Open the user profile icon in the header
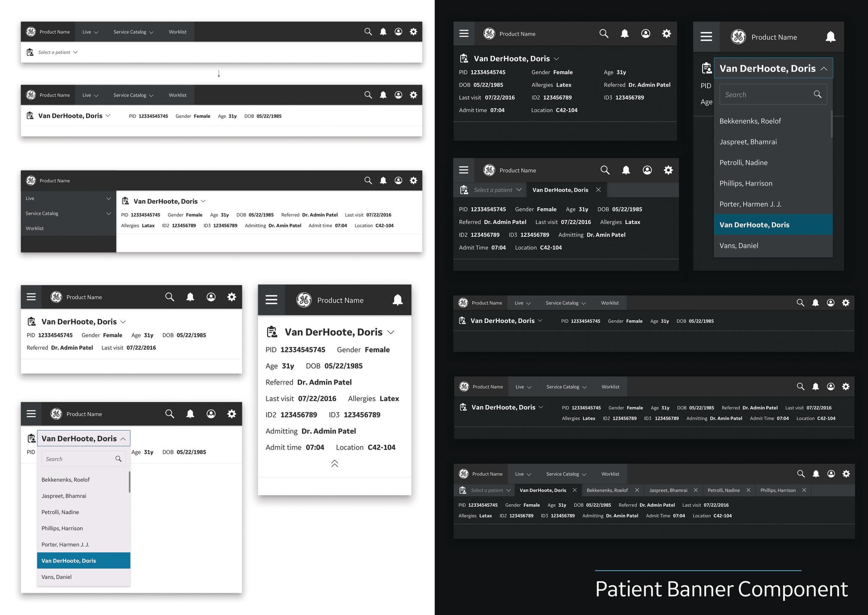 [x=398, y=32]
